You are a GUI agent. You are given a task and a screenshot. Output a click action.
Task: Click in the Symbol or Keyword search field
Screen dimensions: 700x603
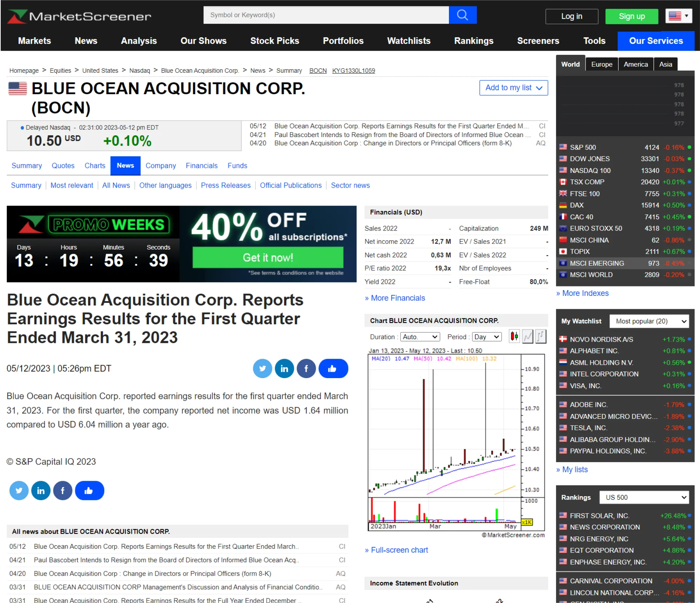[x=326, y=15]
